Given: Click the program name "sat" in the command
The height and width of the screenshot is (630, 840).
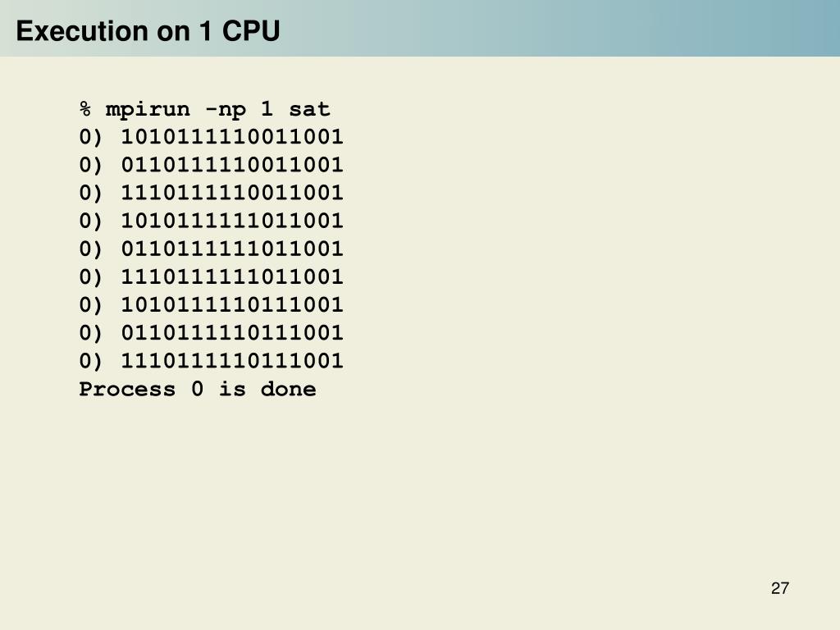Looking at the screenshot, I should pyautogui.click(x=309, y=109).
